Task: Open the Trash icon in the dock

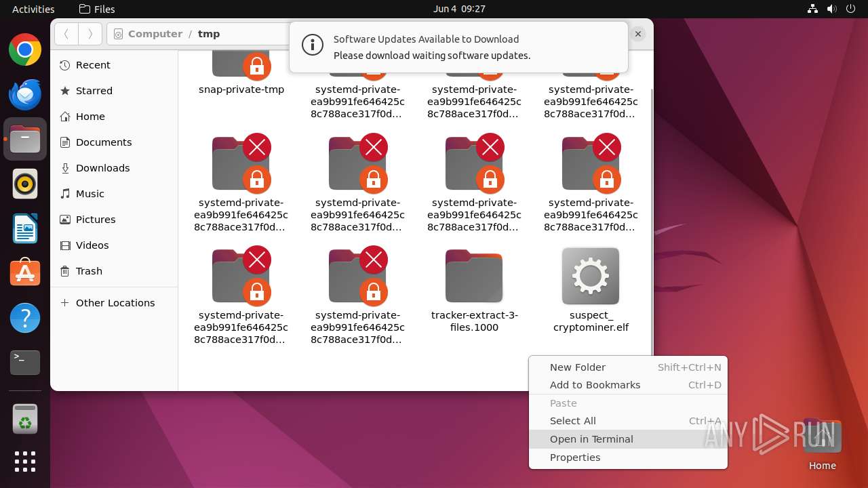Action: click(x=25, y=419)
